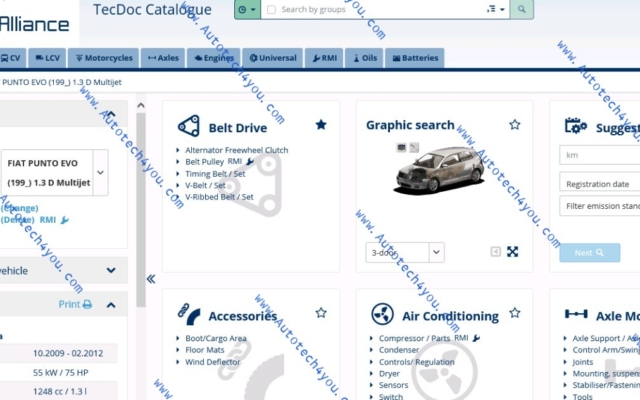The image size is (640, 400).
Task: Star the Graphic search panel
Action: tap(514, 125)
